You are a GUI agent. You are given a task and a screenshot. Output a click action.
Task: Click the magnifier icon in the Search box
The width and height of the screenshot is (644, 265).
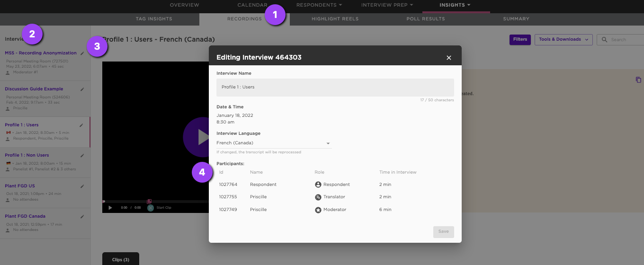pyautogui.click(x=605, y=40)
